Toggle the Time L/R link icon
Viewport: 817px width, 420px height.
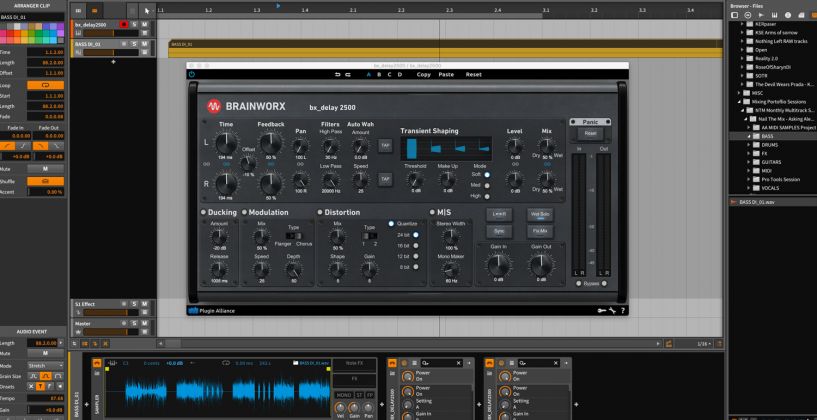point(226,164)
